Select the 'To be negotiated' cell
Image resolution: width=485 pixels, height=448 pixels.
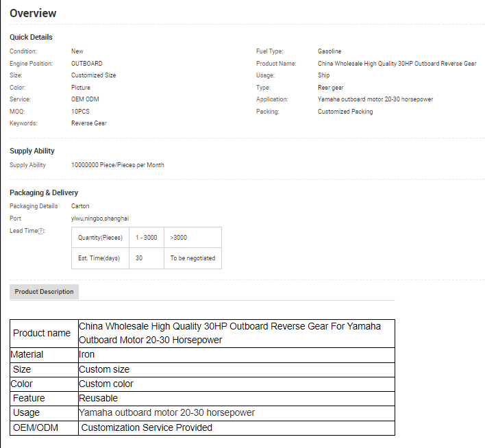[x=192, y=258]
